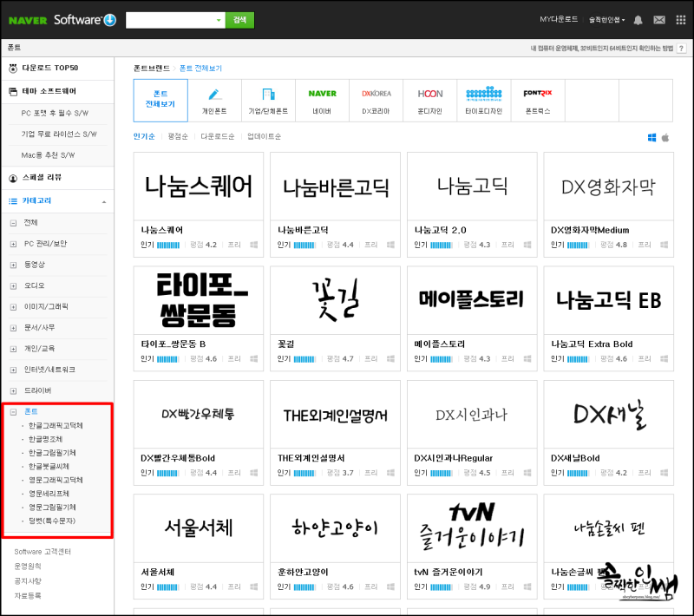Open the DX시인과나Regular font title
Image resolution: width=694 pixels, height=616 pixels.
(453, 458)
